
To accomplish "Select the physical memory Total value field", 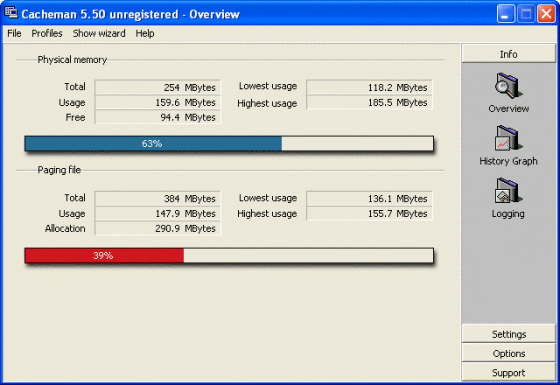I will point(158,87).
